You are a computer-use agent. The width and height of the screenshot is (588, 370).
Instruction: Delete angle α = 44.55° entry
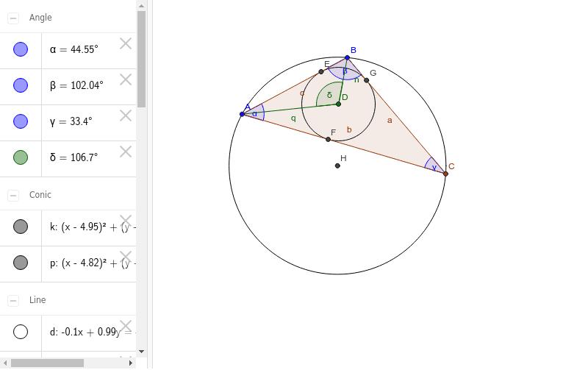tap(126, 43)
